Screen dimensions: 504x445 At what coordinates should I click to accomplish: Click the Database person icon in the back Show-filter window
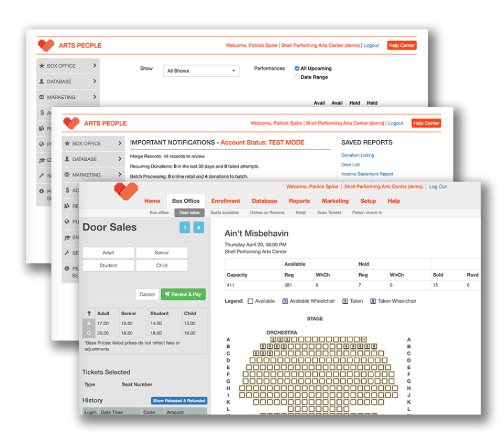tap(41, 81)
